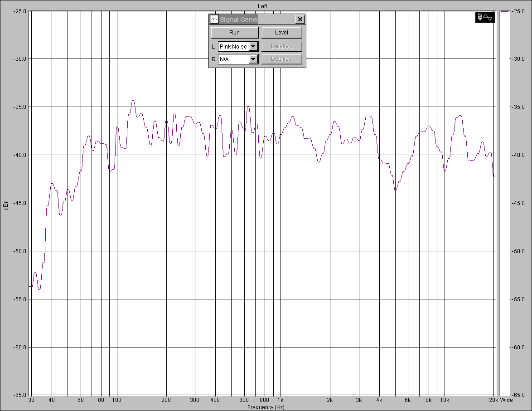Click the "2k" frequency axis label

[x=330, y=400]
